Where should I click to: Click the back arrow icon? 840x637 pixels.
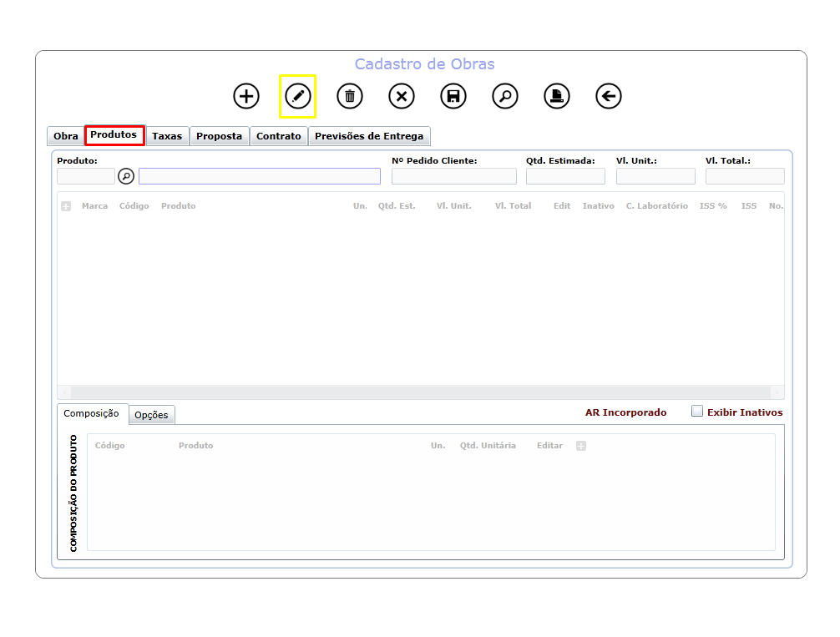coord(609,97)
